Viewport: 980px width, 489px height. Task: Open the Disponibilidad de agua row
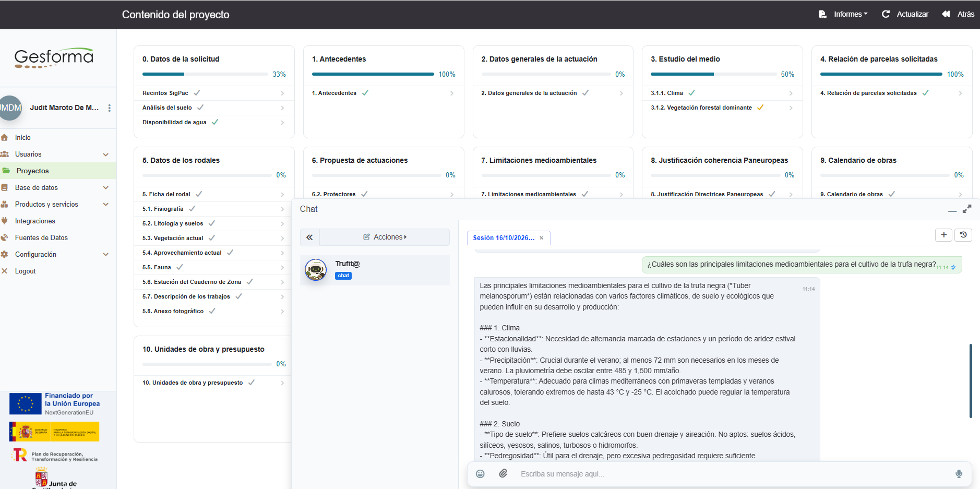pos(214,122)
